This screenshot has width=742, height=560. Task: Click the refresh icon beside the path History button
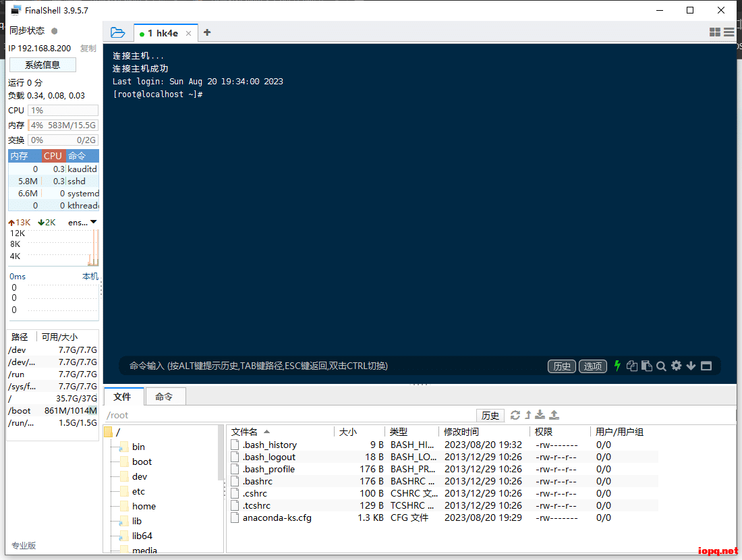[515, 415]
